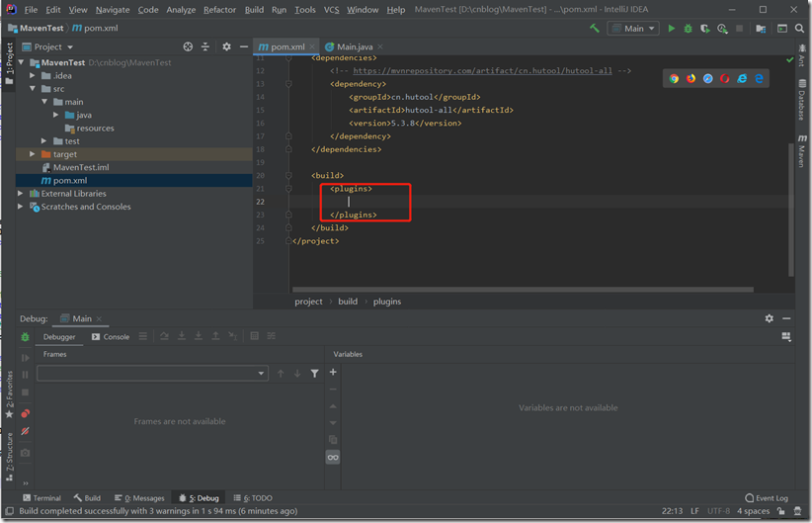Click the profiler run icon
Screen dimensions: 812x523
point(722,29)
